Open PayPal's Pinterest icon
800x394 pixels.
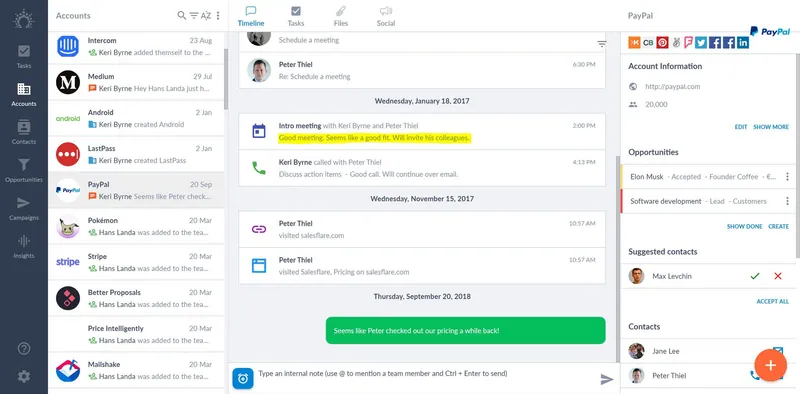coord(662,42)
